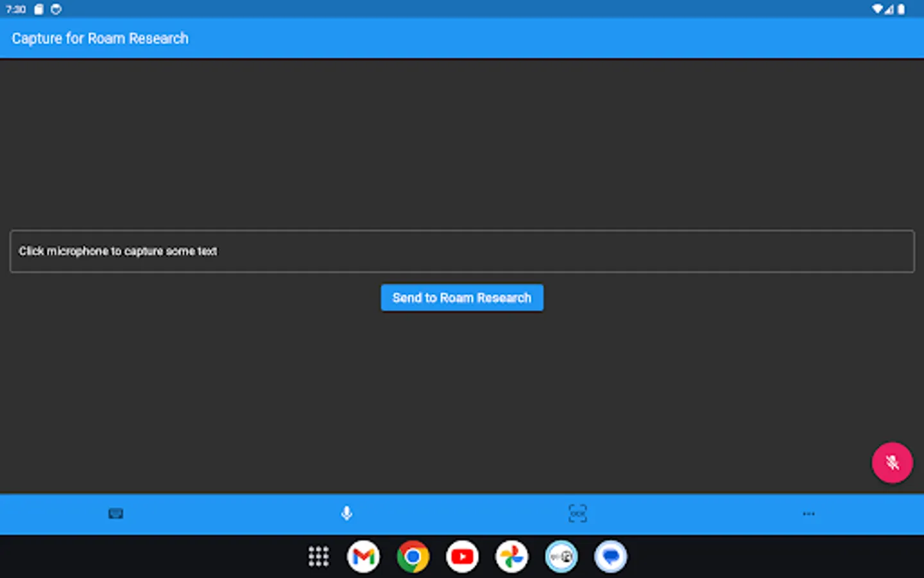924x578 pixels.
Task: Tap the Wi-Fi status icon
Action: 877,9
